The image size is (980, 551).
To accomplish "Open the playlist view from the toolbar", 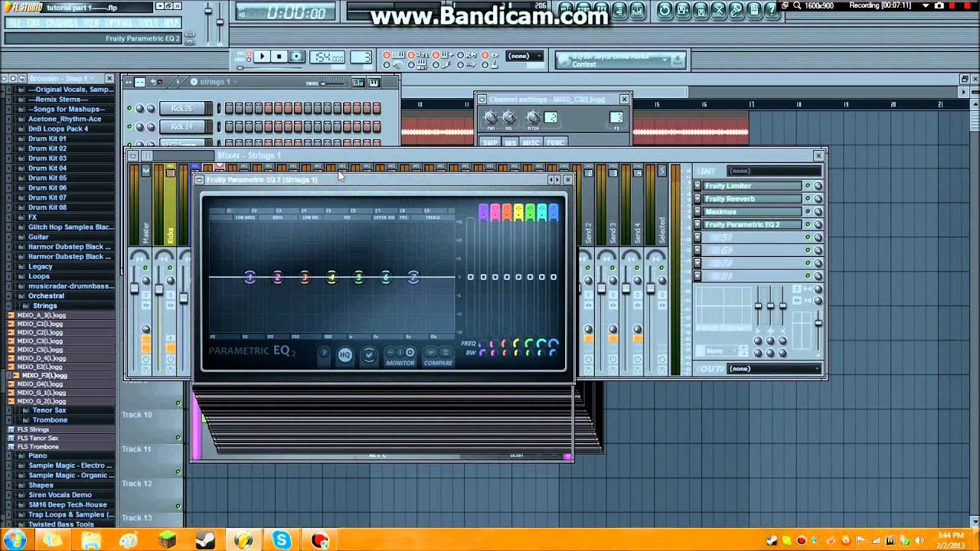I will tap(567, 11).
